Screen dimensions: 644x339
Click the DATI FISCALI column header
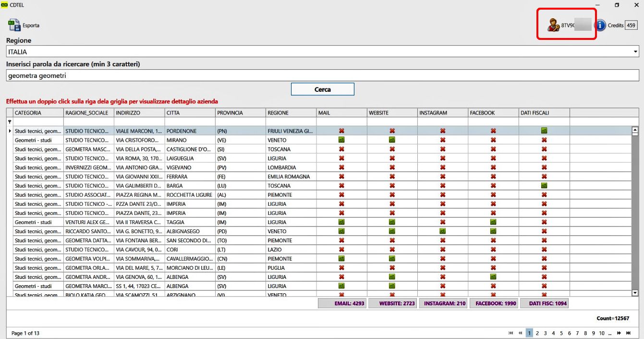click(544, 113)
